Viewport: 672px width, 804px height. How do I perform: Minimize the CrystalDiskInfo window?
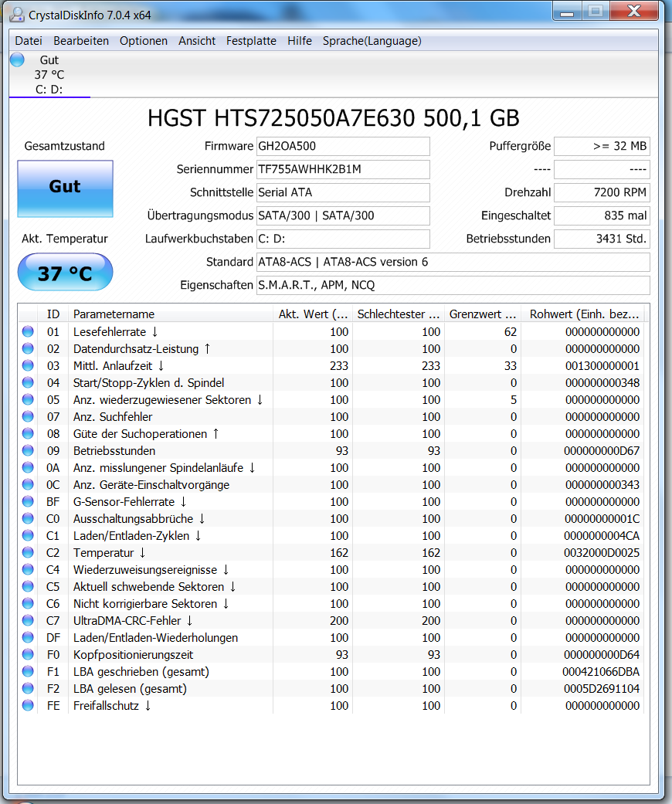click(x=567, y=12)
